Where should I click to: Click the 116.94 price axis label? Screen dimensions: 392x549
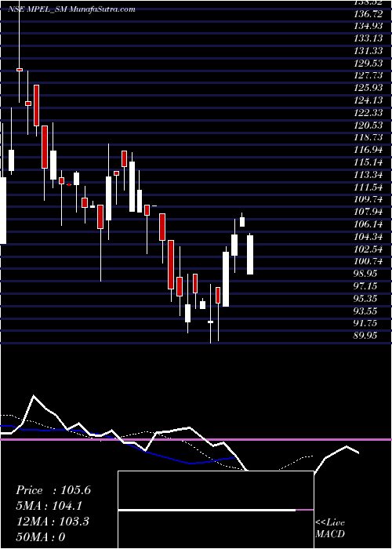point(368,151)
